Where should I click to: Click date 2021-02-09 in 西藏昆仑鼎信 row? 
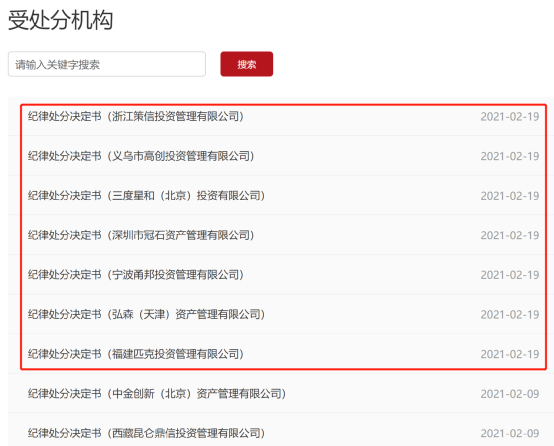(510, 433)
